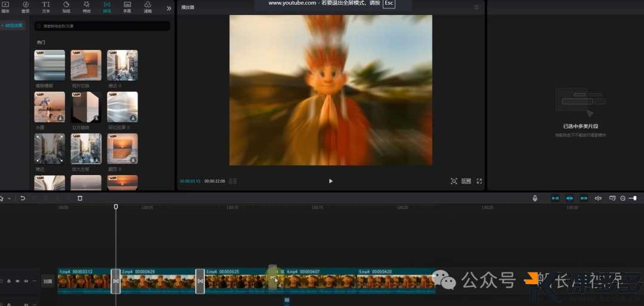Undo the last action
The width and height of the screenshot is (644, 306).
pyautogui.click(x=23, y=198)
